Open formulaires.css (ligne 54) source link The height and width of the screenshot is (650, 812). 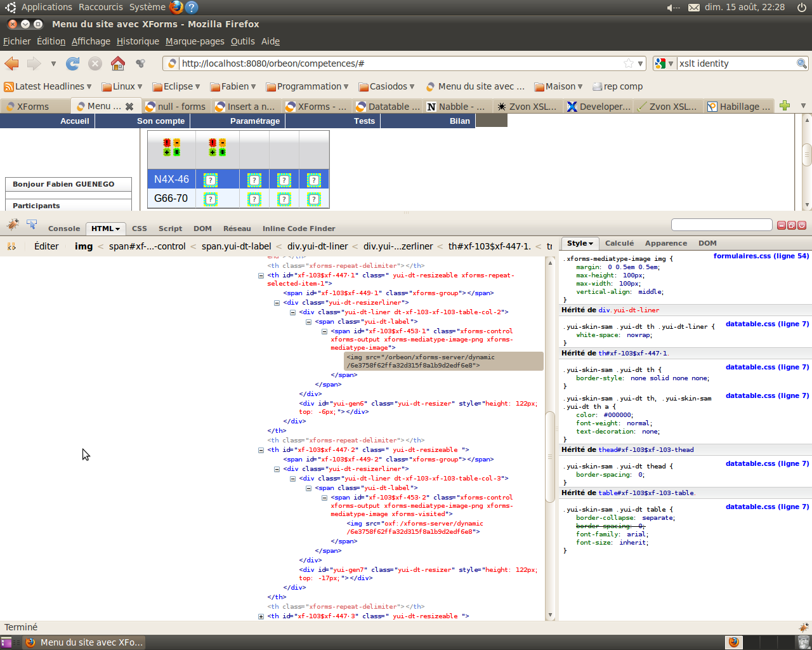coord(761,256)
